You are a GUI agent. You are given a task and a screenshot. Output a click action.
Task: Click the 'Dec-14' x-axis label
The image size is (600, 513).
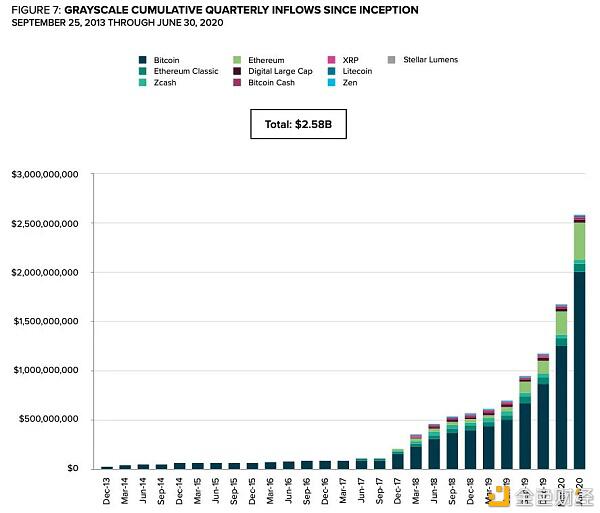point(179,491)
